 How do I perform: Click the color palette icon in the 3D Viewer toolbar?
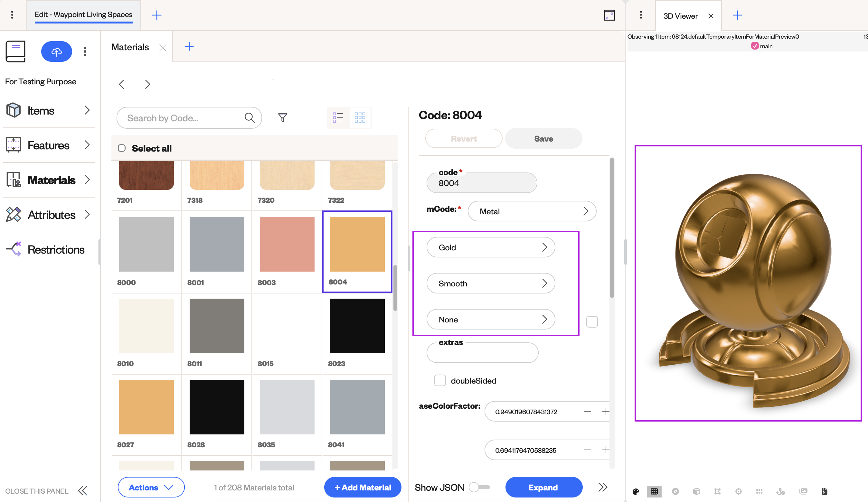pyautogui.click(x=636, y=491)
